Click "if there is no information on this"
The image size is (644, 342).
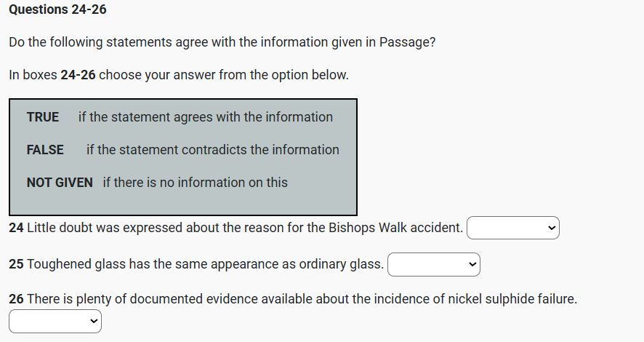(x=195, y=183)
